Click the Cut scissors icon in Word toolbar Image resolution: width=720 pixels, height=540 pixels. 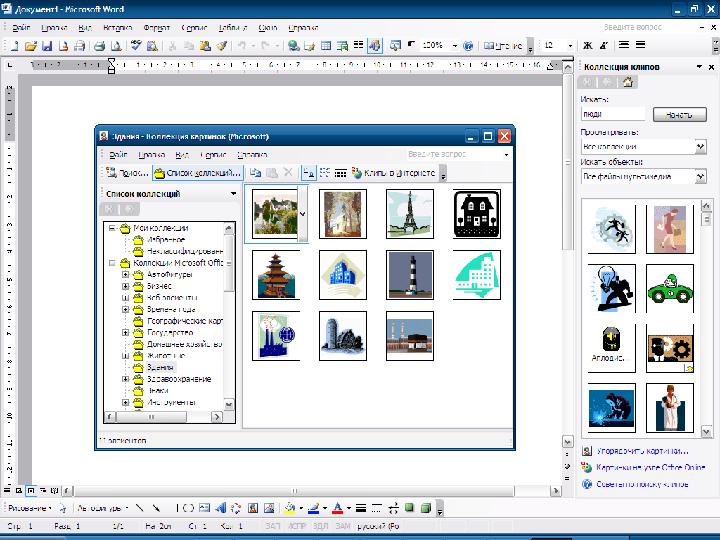pos(172,46)
